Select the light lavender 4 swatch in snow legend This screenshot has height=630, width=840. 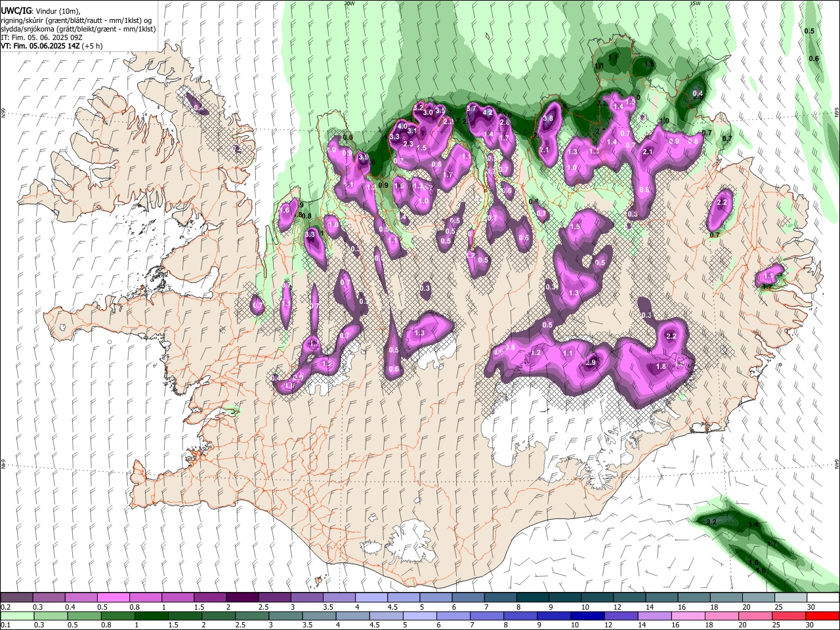[371, 598]
